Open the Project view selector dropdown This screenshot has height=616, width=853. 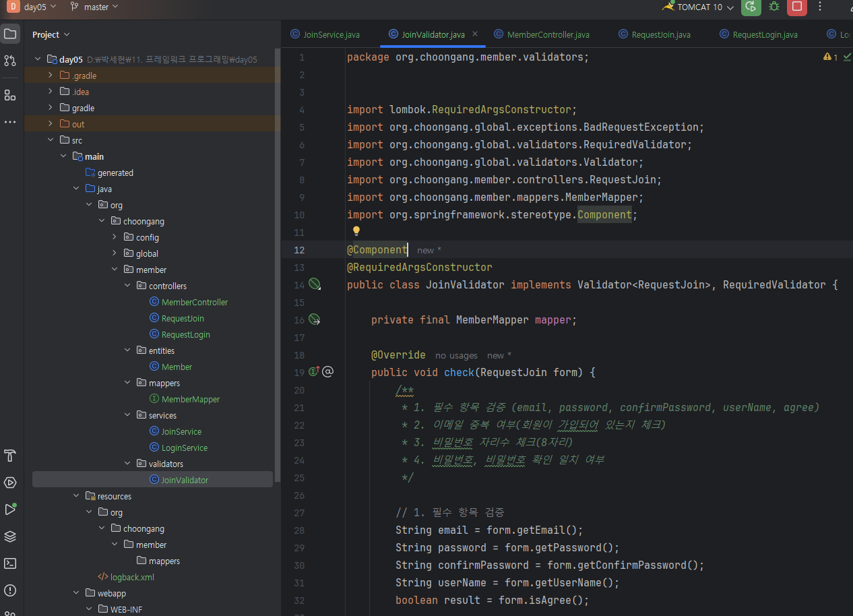(x=51, y=34)
